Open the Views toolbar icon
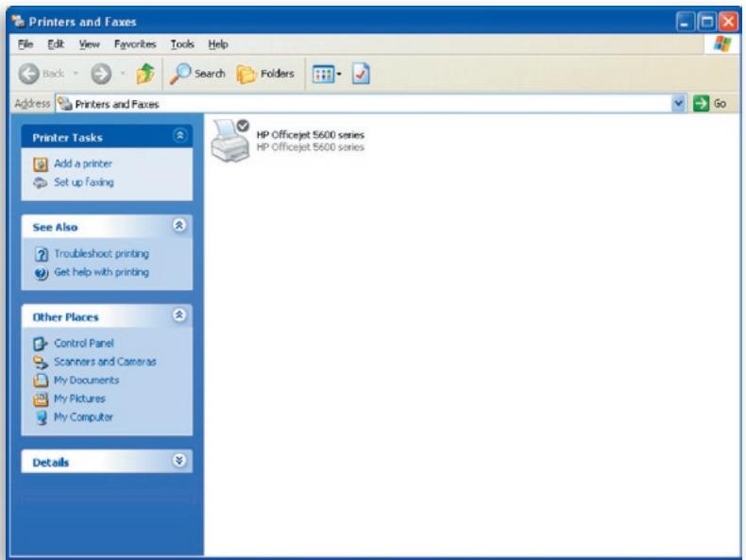Screen dimensions: 746x560 click(x=323, y=75)
